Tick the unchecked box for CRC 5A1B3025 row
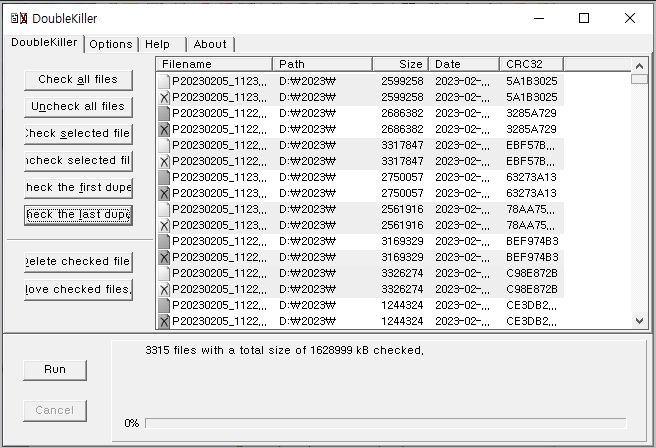 [164, 81]
